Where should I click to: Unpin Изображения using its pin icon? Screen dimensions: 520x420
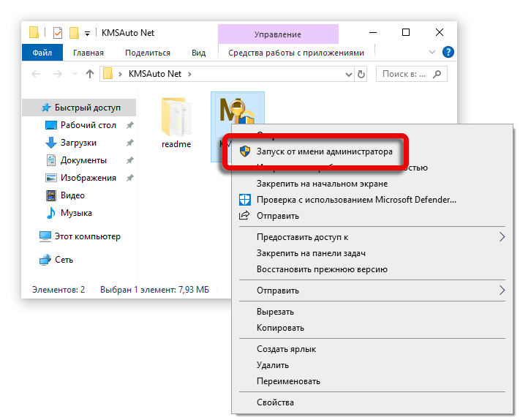[129, 178]
